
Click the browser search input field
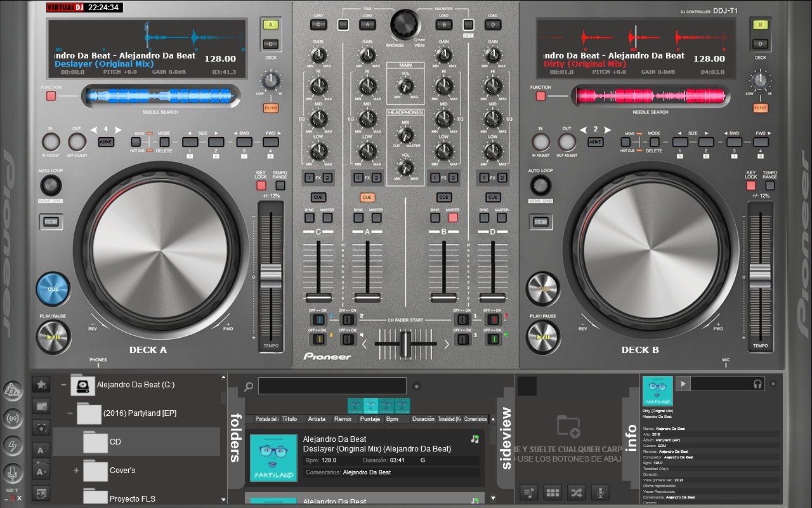332,385
